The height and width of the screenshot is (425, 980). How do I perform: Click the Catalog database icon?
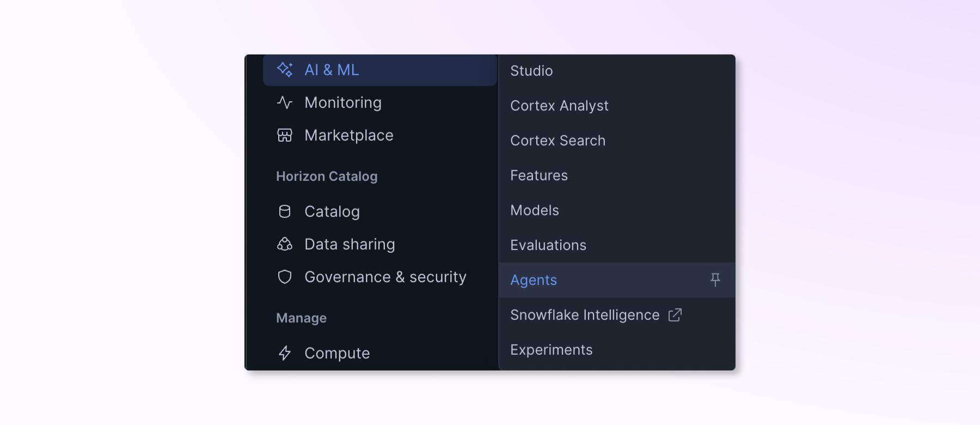pos(285,211)
